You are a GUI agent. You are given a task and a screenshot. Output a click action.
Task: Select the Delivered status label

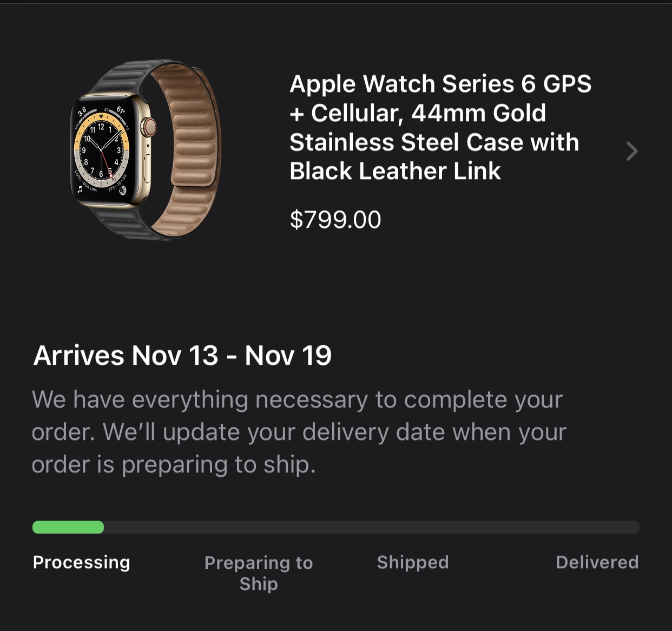pyautogui.click(x=597, y=562)
